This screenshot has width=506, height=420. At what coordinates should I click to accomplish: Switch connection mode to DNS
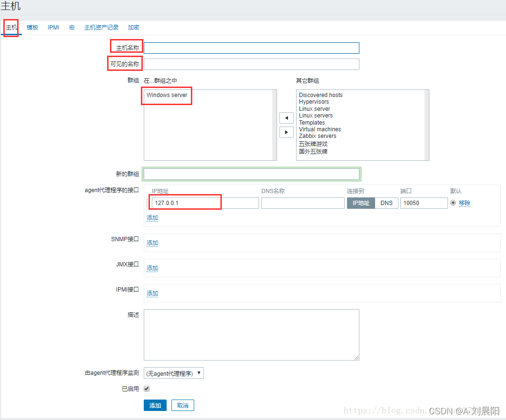coord(387,203)
